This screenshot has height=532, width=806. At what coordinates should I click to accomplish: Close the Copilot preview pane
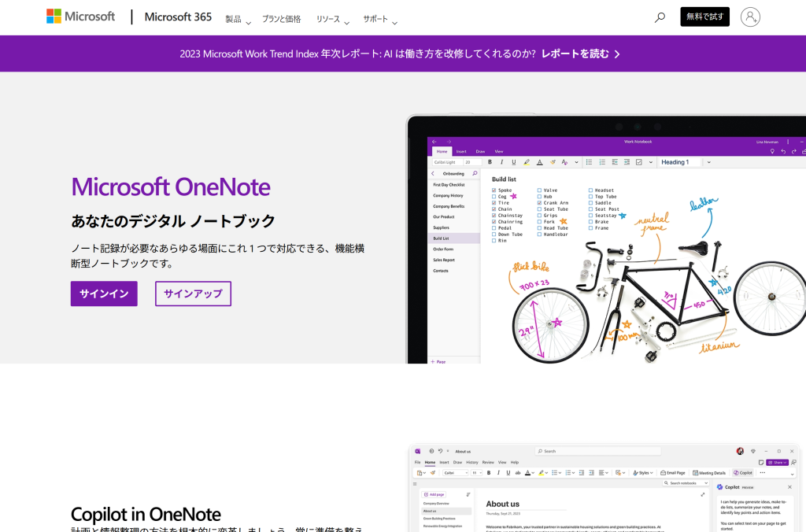pyautogui.click(x=790, y=487)
